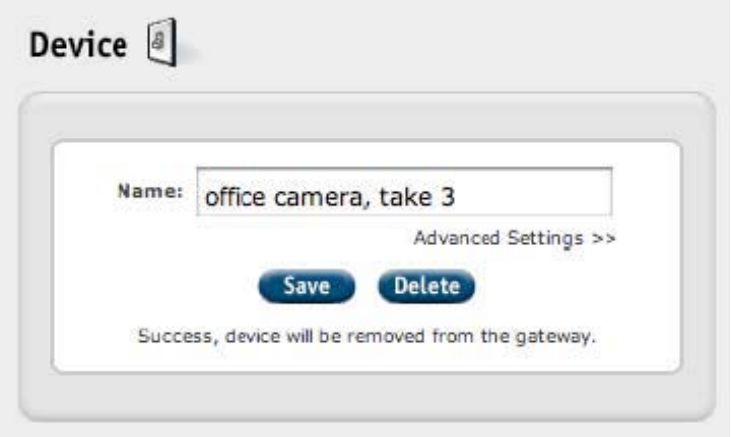Image resolution: width=731 pixels, height=437 pixels.
Task: Open the Advanced Settings link
Action: tap(515, 238)
